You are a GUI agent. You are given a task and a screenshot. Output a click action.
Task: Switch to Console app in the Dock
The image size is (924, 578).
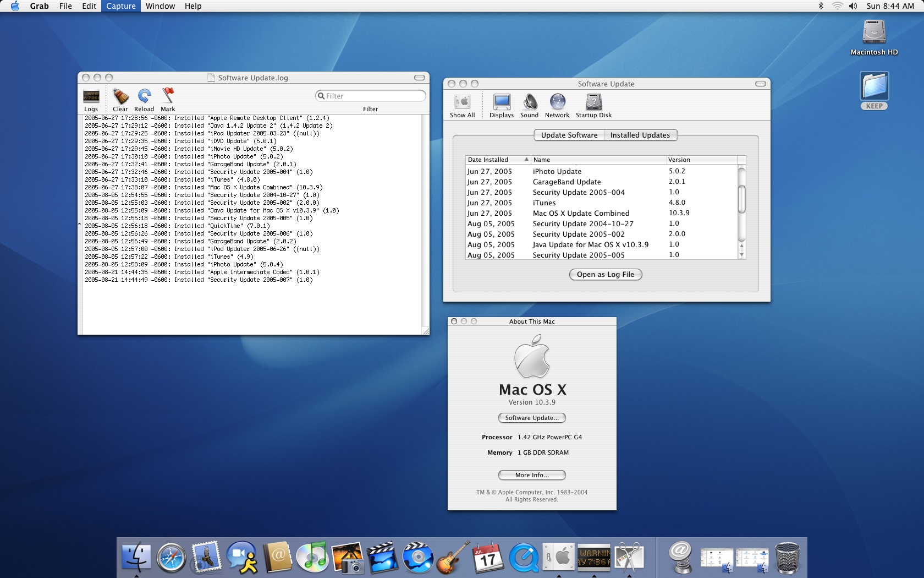point(594,558)
